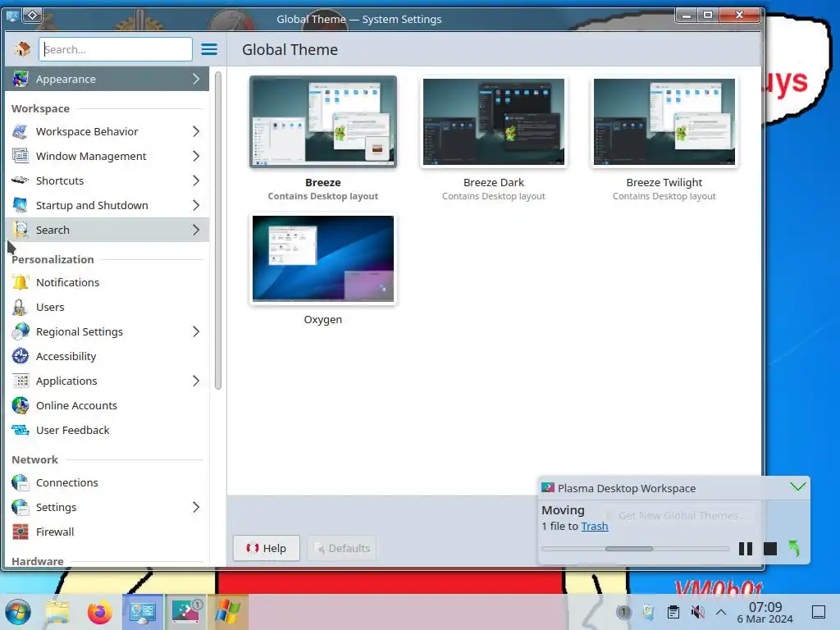
Task: Click the Window Management icon
Action: (21, 156)
